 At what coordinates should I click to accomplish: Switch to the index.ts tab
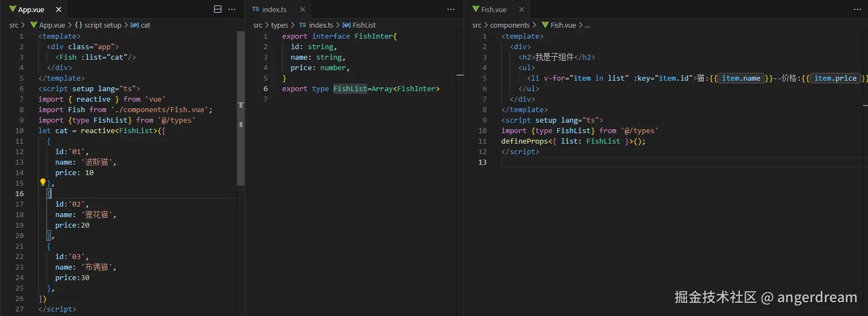[274, 9]
